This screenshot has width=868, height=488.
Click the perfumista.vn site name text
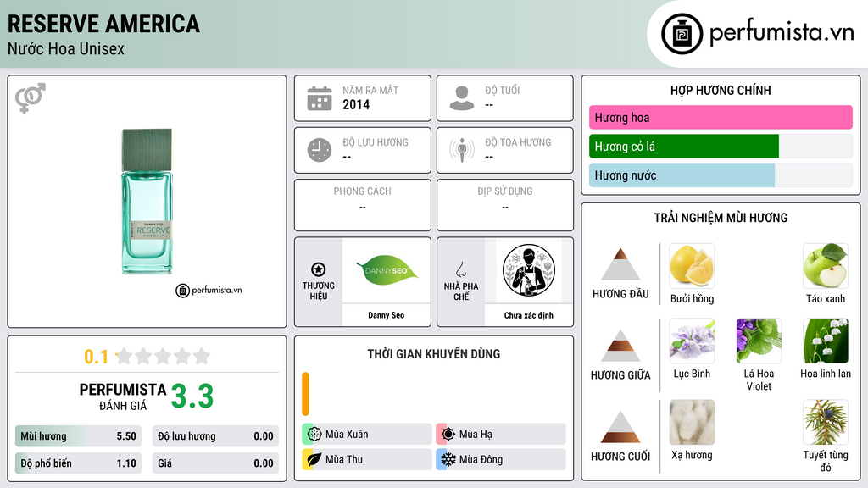pyautogui.click(x=782, y=32)
